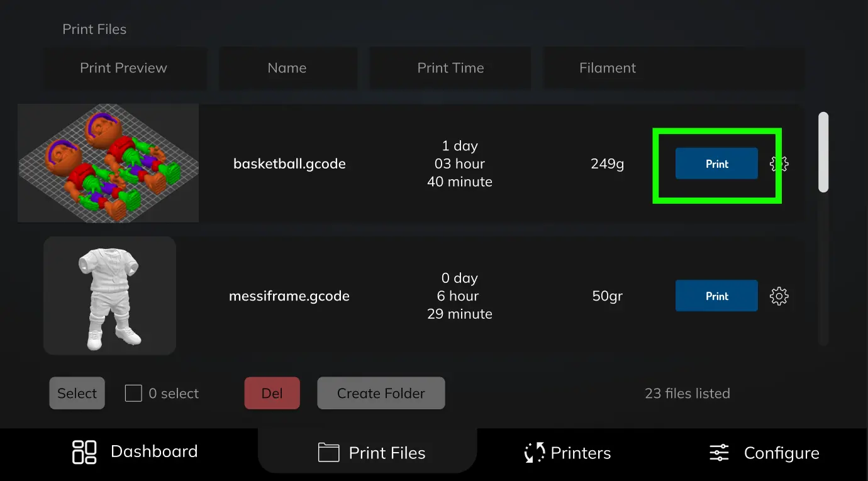Click the Select button
Viewport: 868px width, 481px height.
[x=77, y=394]
